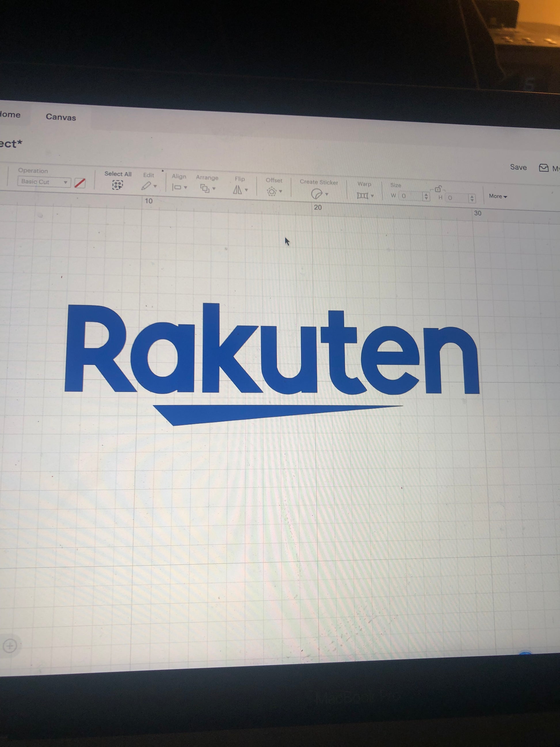Click the Arrange layers icon

click(205, 188)
